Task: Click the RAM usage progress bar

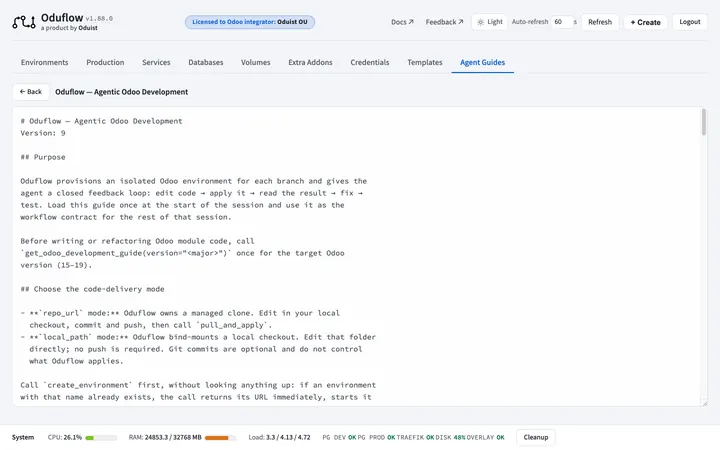Action: tap(220, 438)
